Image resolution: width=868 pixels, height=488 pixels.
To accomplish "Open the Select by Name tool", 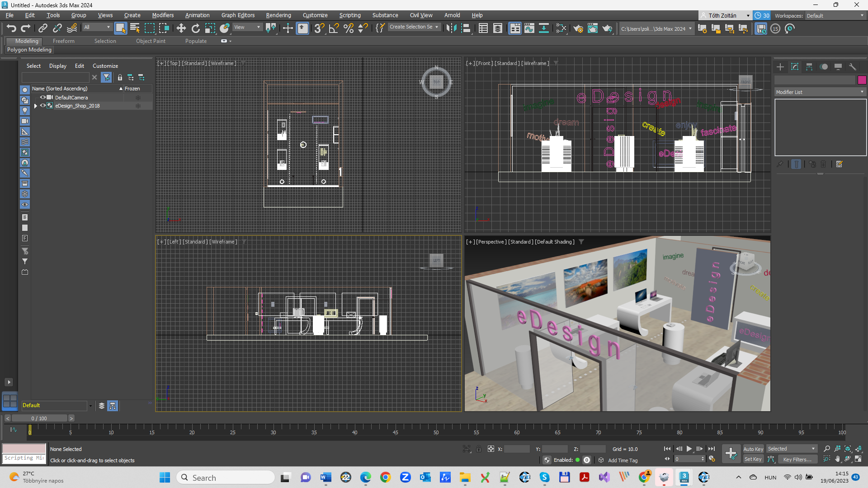I will [x=135, y=28].
